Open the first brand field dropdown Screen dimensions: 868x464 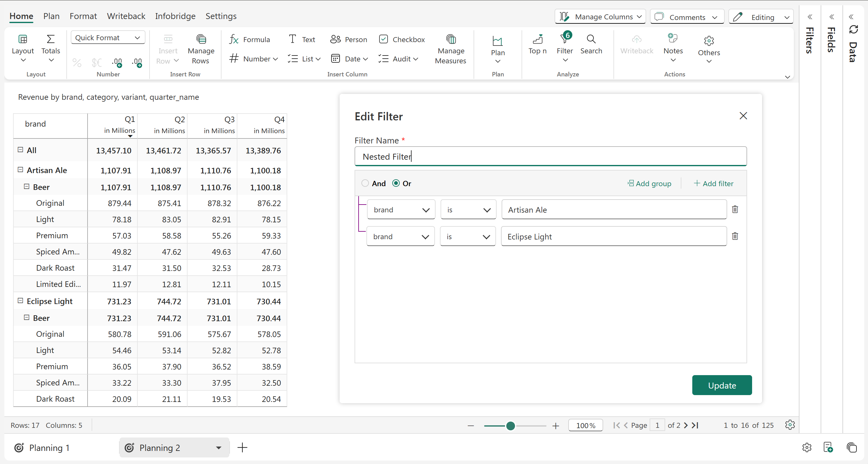401,210
